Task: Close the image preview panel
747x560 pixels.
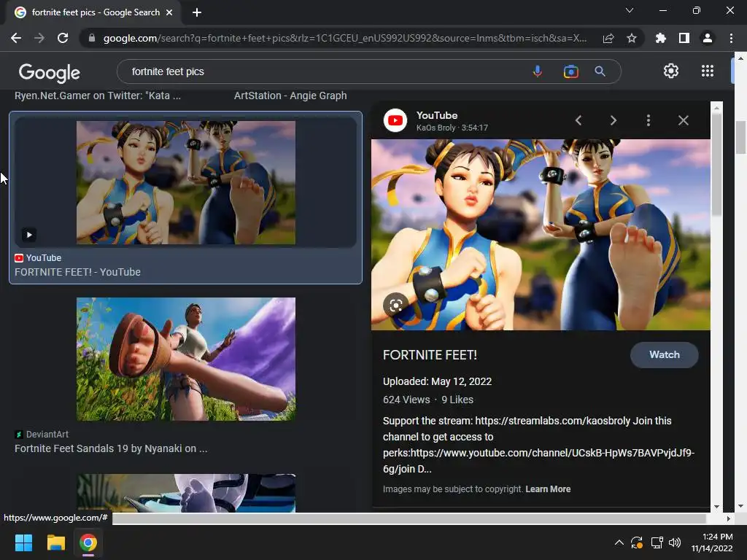Action: click(x=683, y=120)
